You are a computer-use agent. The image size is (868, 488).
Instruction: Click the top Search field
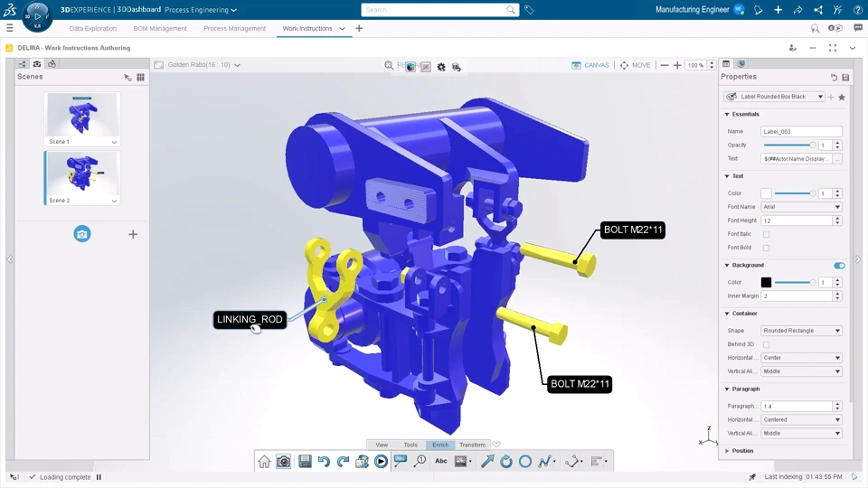440,10
